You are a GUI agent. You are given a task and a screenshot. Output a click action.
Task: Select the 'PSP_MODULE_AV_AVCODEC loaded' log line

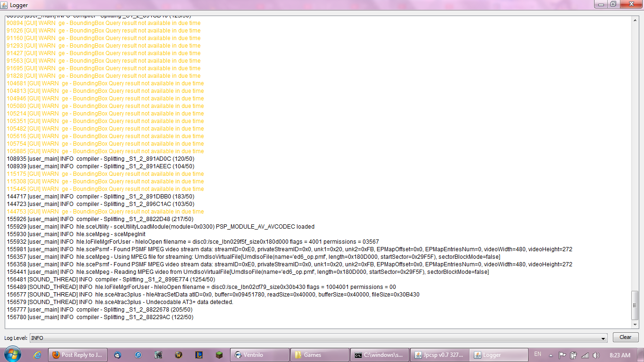pos(160,227)
